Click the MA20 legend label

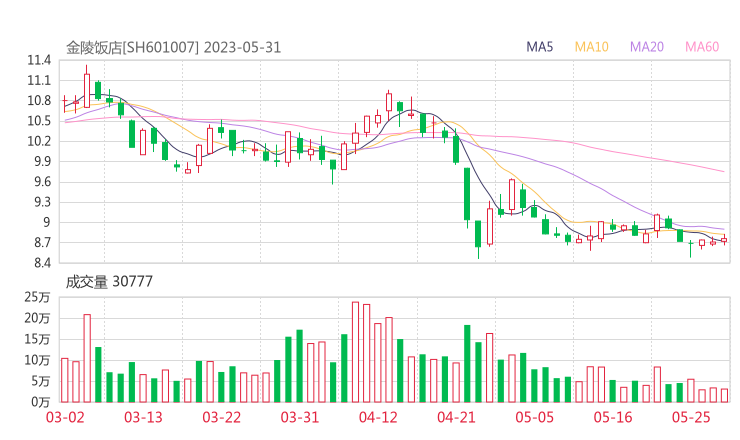(647, 47)
